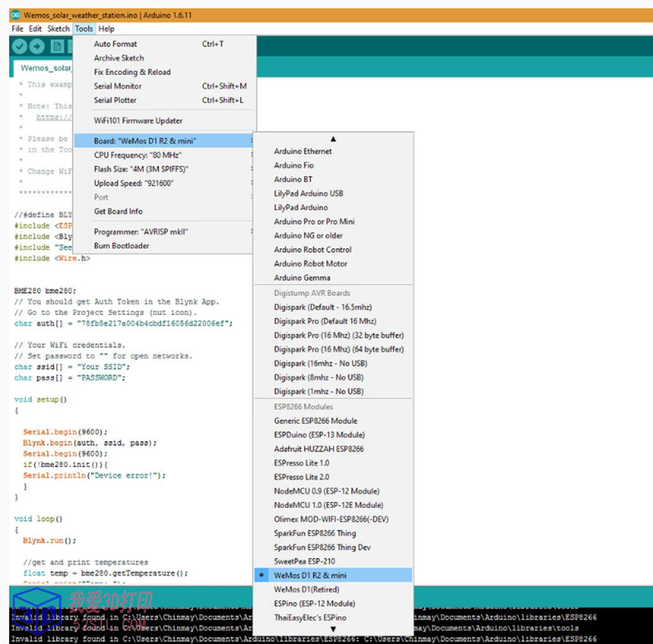Expand the Programmer "AVRISP mkII" submenu
This screenshot has height=644, width=653.
point(164,232)
